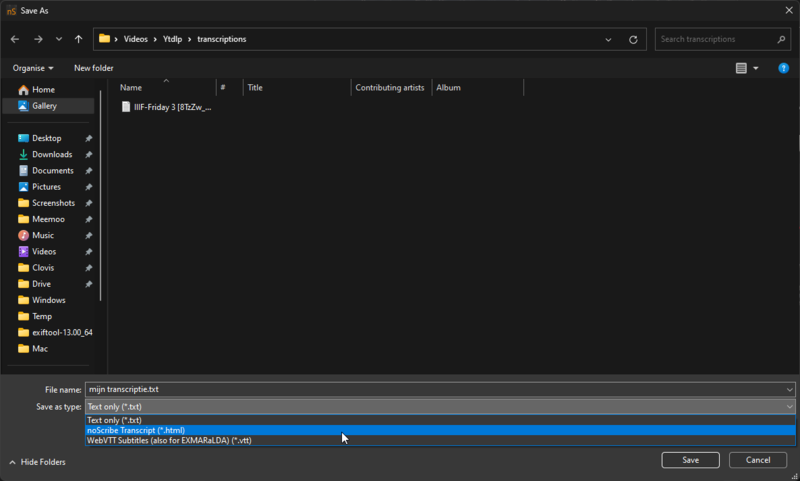Collapse the pane with Hide Folders

coord(37,462)
